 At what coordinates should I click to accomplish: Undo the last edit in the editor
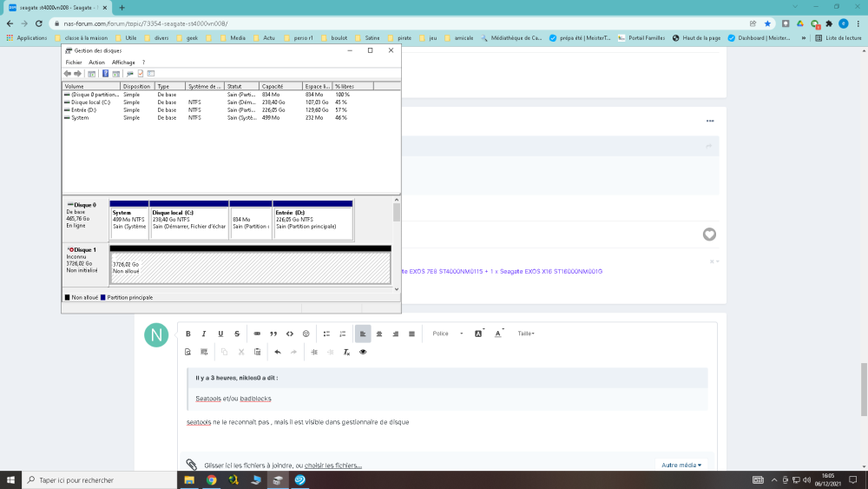coord(278,353)
